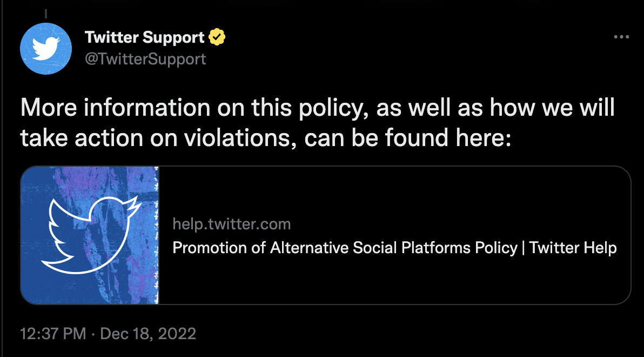The height and width of the screenshot is (357, 644).
Task: Click the Dec 18, 2022 date
Action: 148,333
